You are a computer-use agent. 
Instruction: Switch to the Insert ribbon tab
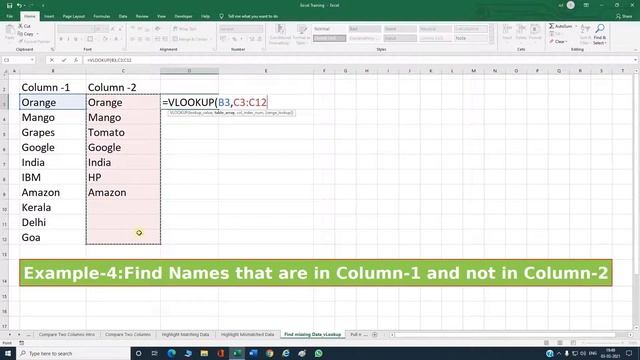[x=49, y=16]
